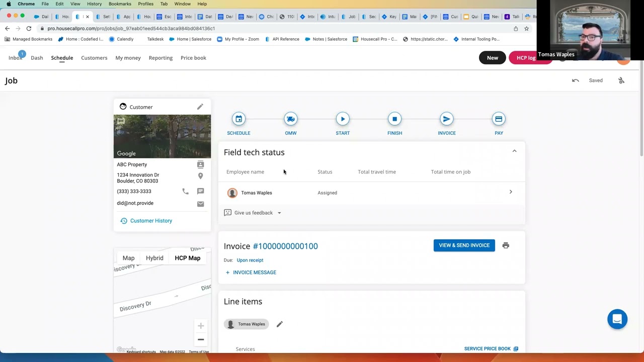The height and width of the screenshot is (362, 644).
Task: Click the Street View thumbnail image
Action: point(162,136)
